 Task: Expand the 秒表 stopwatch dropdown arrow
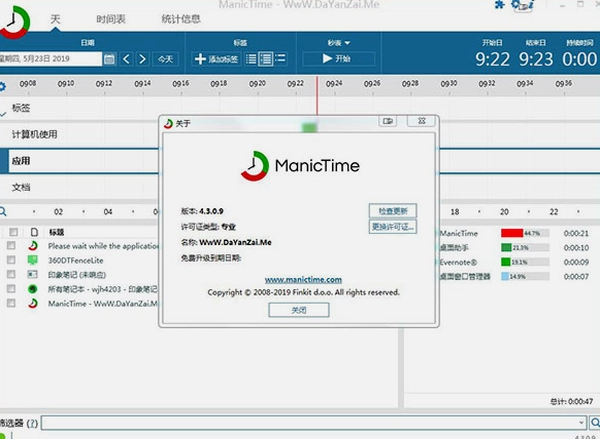coord(347,43)
